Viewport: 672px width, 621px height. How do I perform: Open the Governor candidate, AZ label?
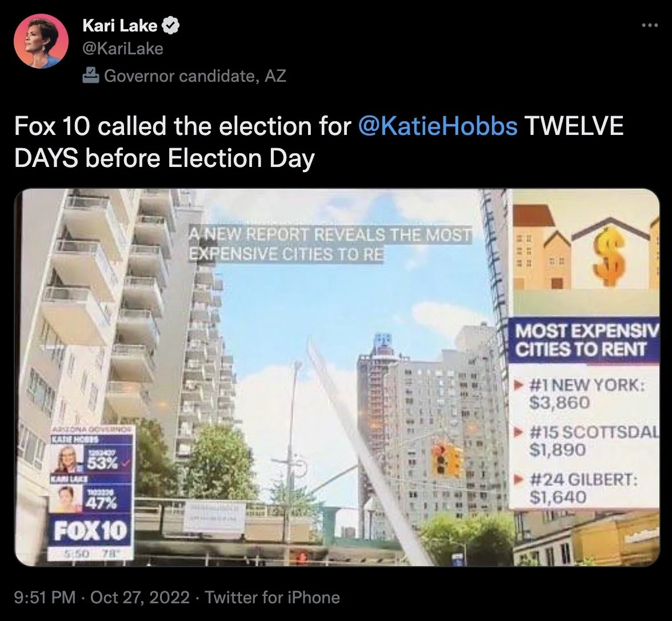pyautogui.click(x=195, y=76)
